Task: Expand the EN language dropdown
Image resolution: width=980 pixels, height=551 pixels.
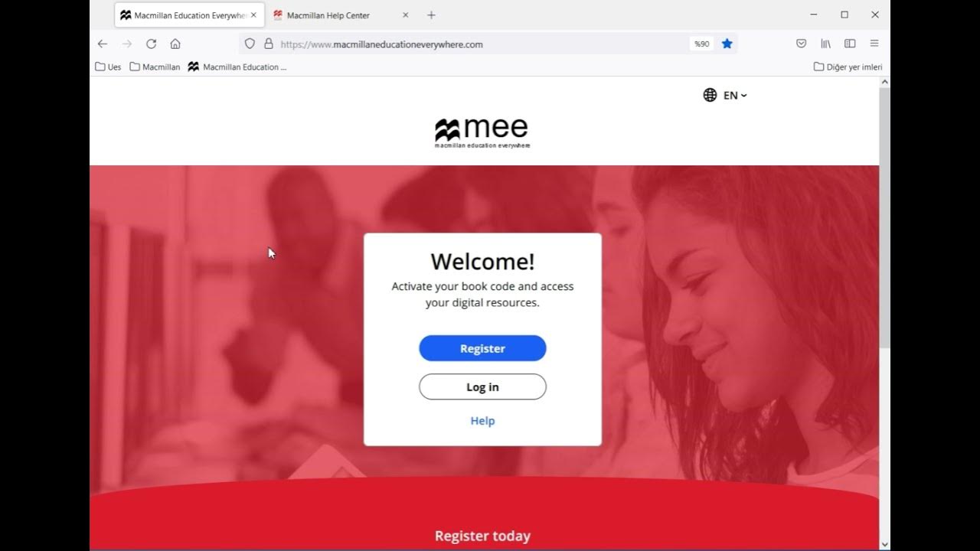Action: (725, 95)
